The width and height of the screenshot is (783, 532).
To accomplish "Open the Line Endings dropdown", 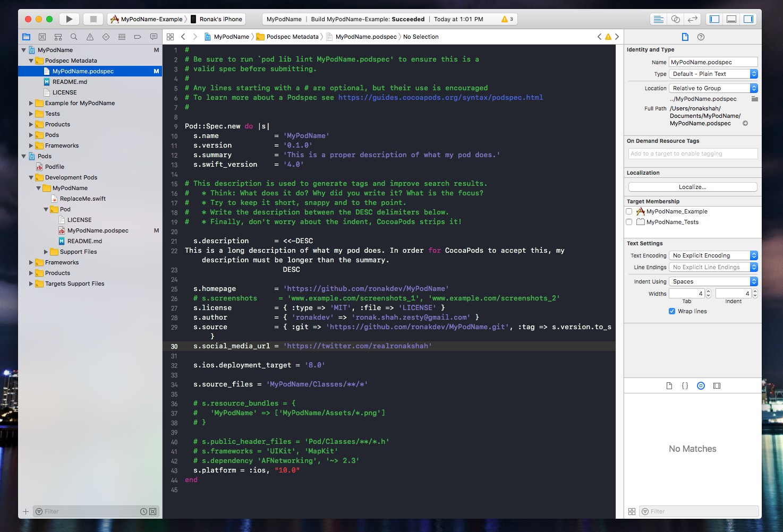I will pos(713,267).
